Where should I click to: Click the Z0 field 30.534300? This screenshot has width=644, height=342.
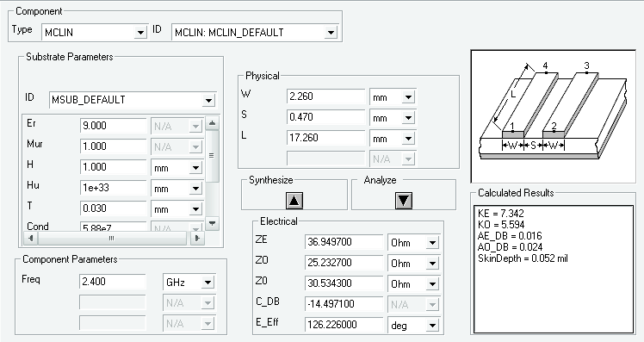pos(344,283)
